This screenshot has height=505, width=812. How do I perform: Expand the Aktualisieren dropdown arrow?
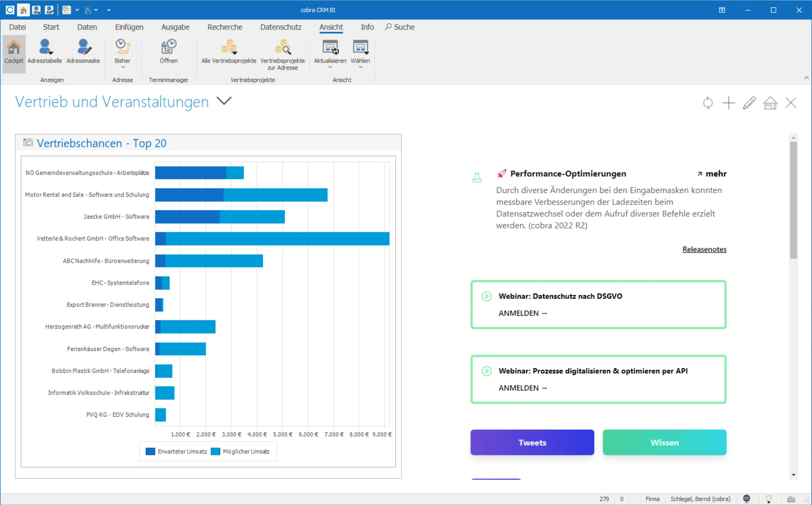point(330,67)
